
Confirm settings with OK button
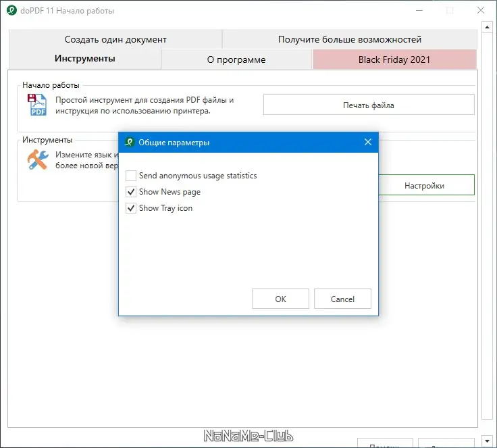coord(280,299)
